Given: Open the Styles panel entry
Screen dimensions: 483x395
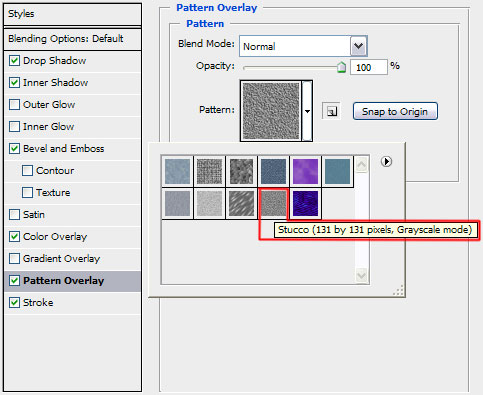Looking at the screenshot, I should point(72,14).
